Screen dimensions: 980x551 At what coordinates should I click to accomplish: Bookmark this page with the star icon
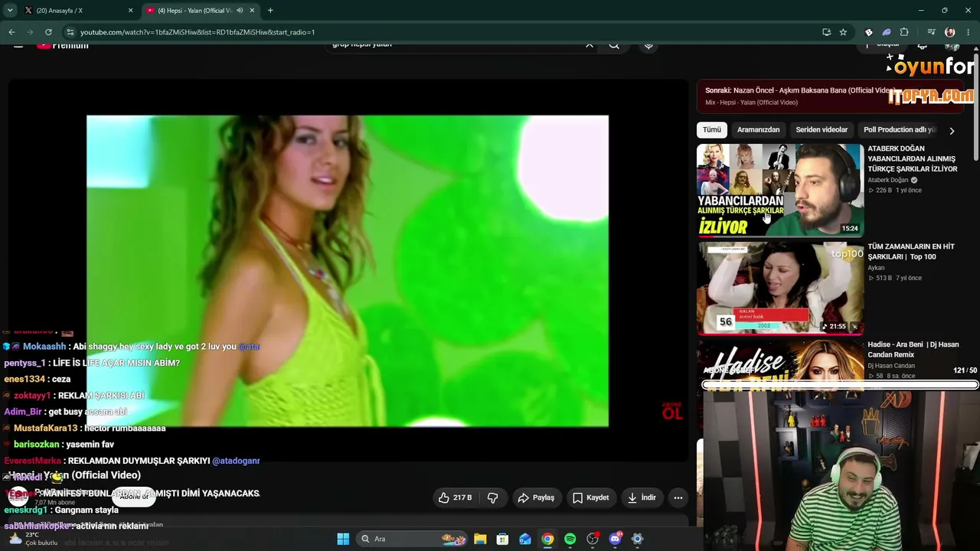click(x=843, y=32)
